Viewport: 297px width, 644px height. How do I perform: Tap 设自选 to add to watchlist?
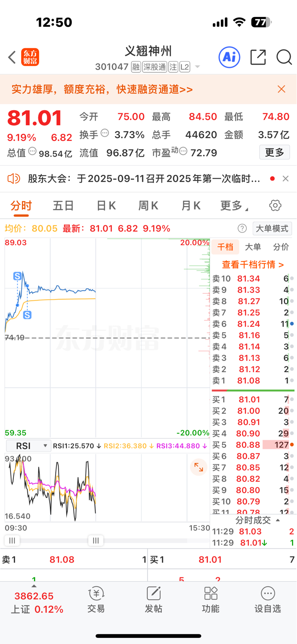point(268,600)
